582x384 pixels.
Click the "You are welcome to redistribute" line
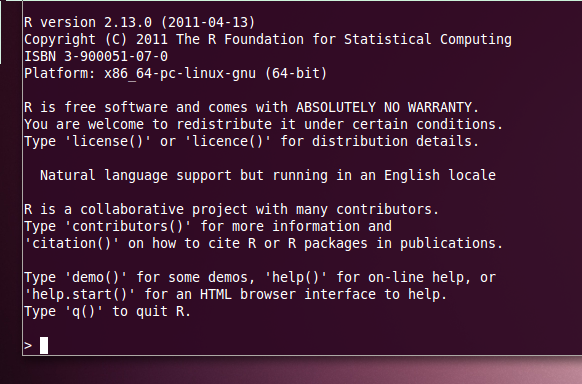click(264, 124)
